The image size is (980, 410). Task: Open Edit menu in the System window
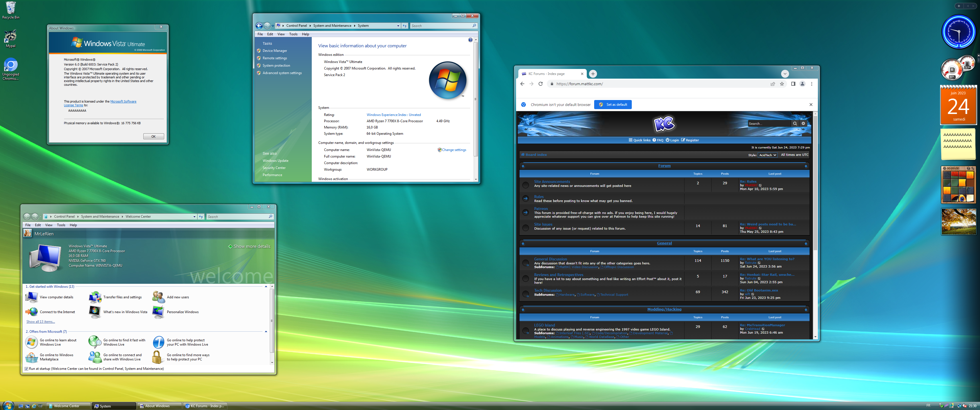coord(270,34)
